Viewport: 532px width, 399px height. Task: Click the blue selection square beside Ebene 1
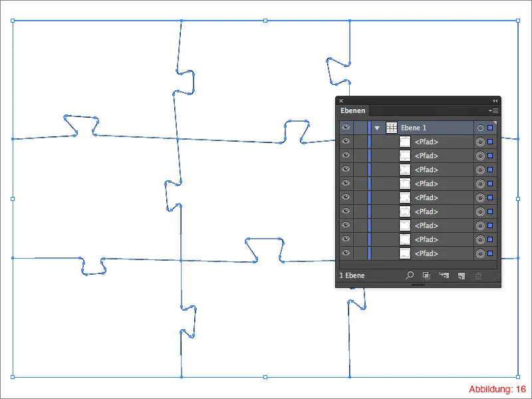(490, 127)
